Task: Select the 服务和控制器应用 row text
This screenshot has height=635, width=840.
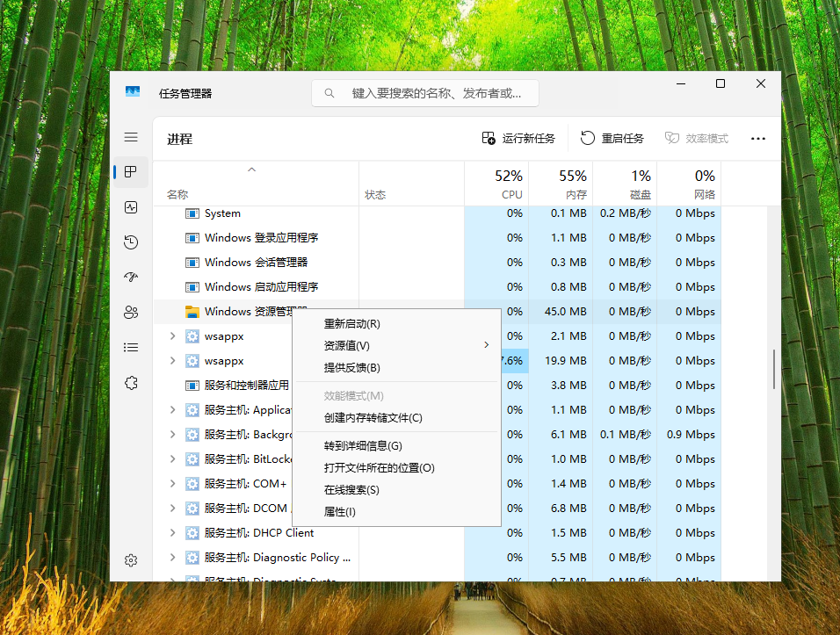Action: click(x=246, y=386)
